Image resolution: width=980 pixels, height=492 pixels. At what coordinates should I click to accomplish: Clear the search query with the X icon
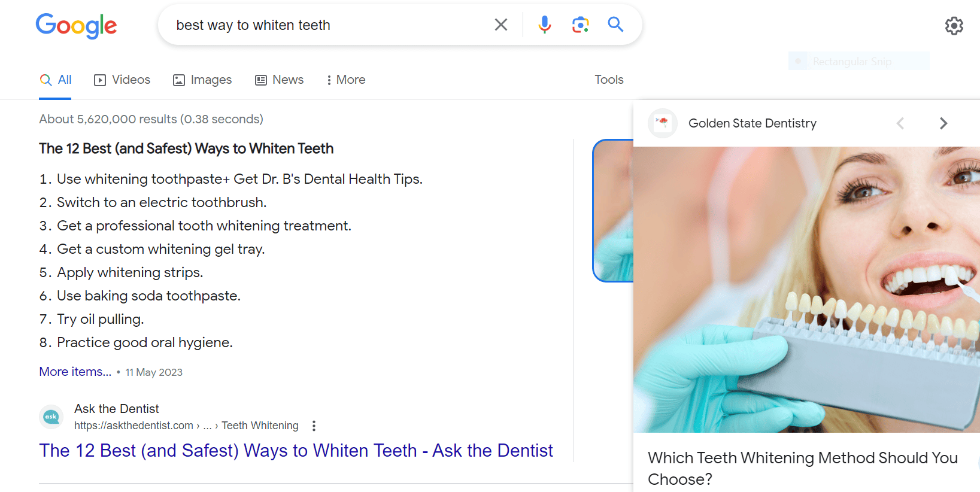click(500, 25)
